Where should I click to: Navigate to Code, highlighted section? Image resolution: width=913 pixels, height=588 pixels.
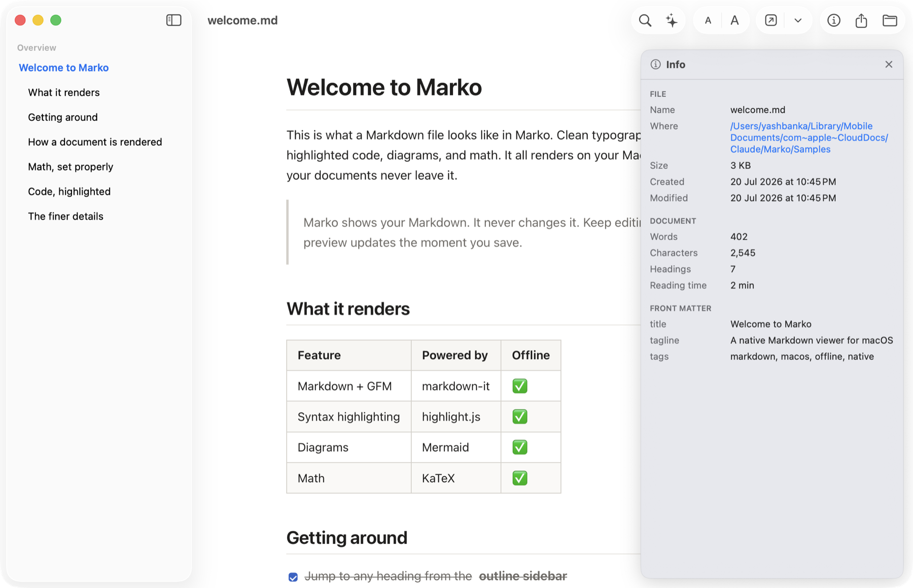click(69, 191)
